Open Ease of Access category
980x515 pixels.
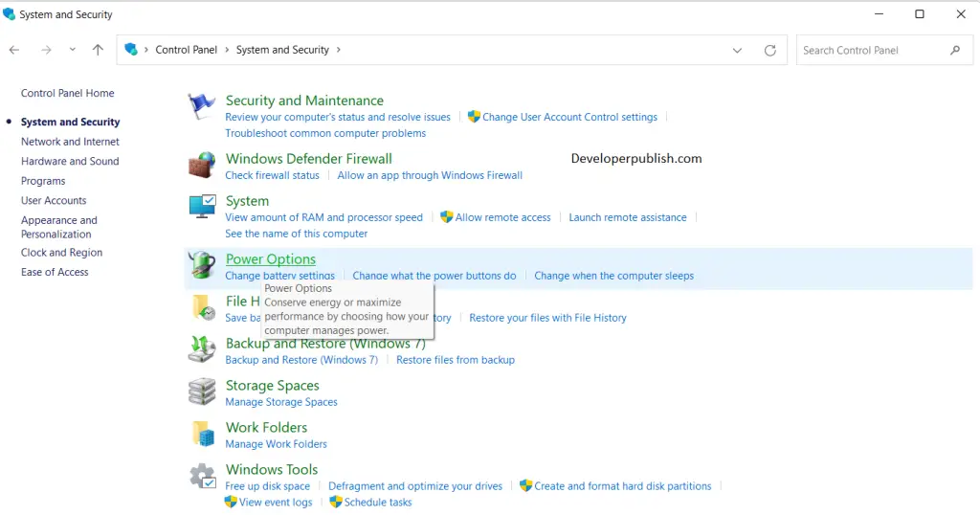pos(55,272)
